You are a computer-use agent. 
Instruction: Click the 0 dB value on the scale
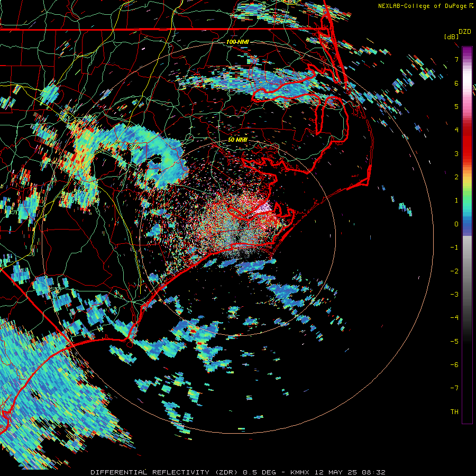pos(456,224)
